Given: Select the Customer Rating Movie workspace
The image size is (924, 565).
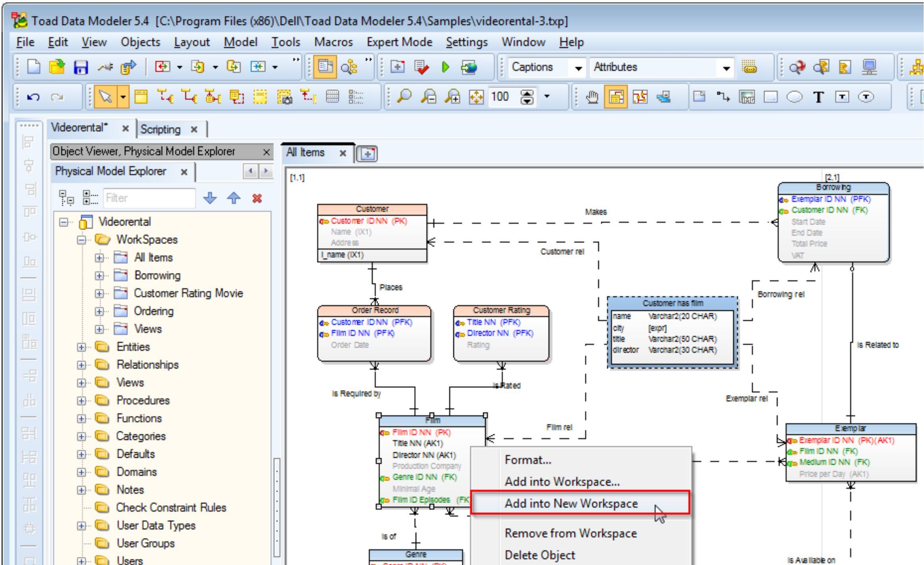Looking at the screenshot, I should (x=188, y=293).
